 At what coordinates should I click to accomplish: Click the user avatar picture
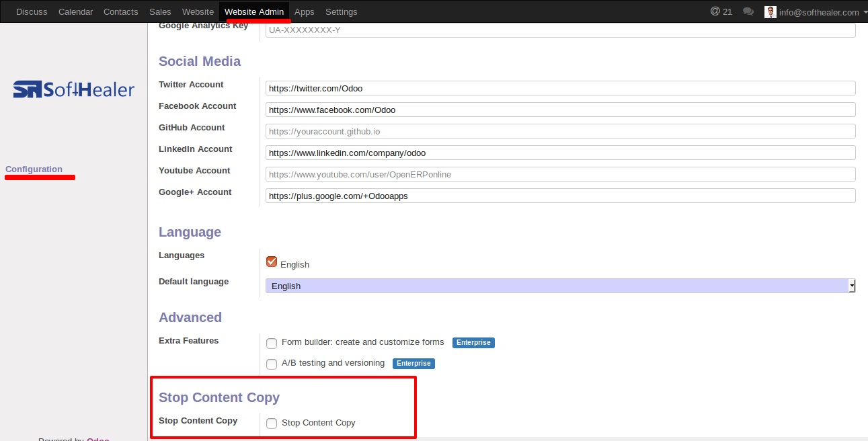(770, 12)
